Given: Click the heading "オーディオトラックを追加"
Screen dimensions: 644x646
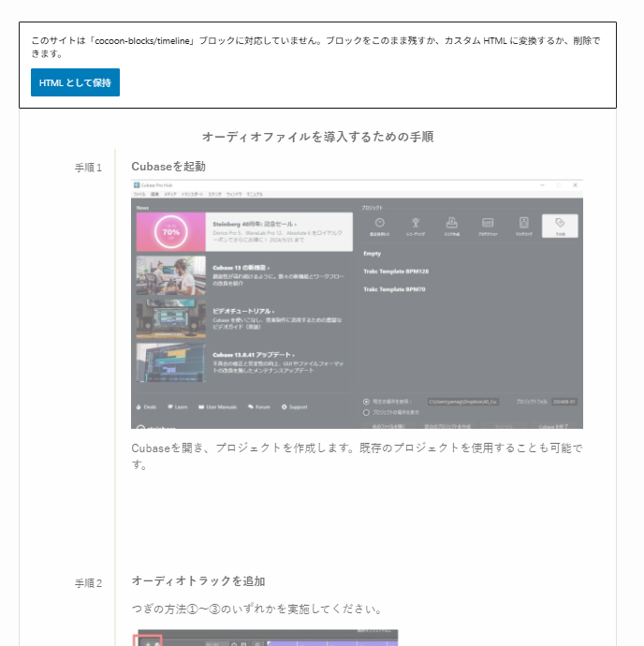Looking at the screenshot, I should click(x=198, y=580).
